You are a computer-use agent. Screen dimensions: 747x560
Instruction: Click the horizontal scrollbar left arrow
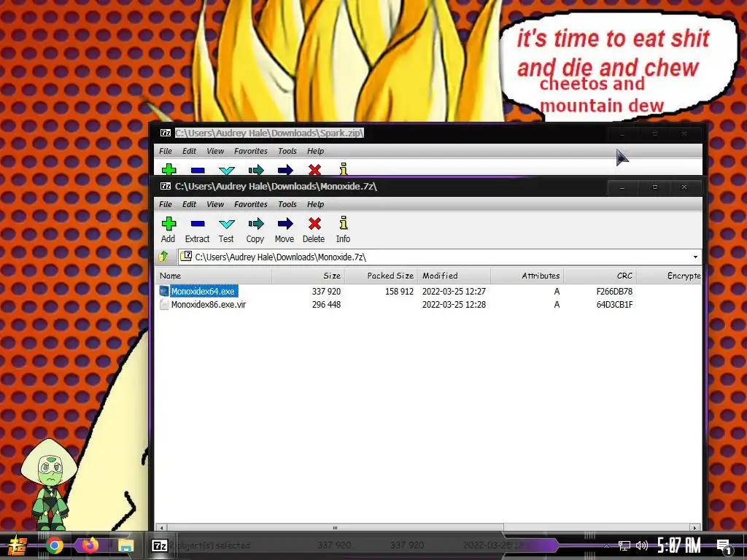[161, 528]
